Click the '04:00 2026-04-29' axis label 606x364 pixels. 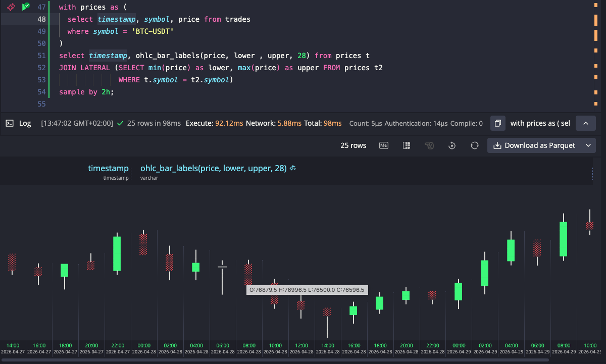(511, 348)
